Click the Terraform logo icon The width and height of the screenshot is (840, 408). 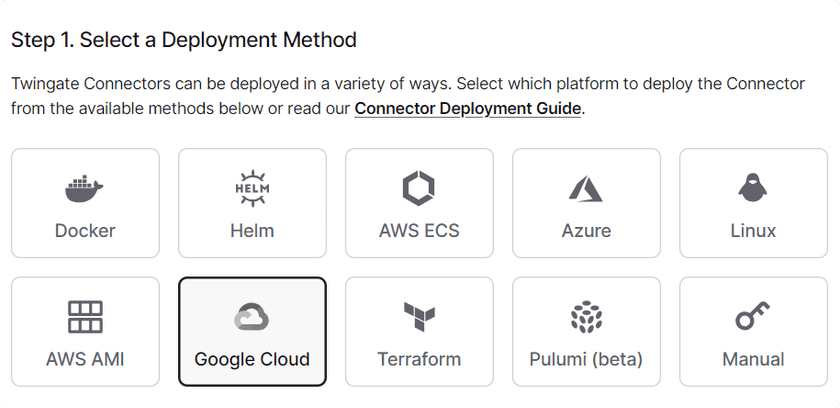coord(419,317)
